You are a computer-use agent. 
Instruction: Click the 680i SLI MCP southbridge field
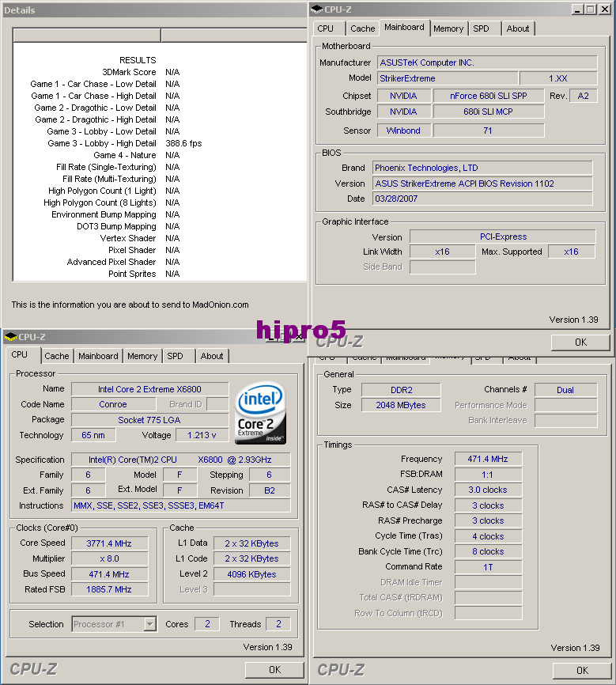pyautogui.click(x=489, y=112)
